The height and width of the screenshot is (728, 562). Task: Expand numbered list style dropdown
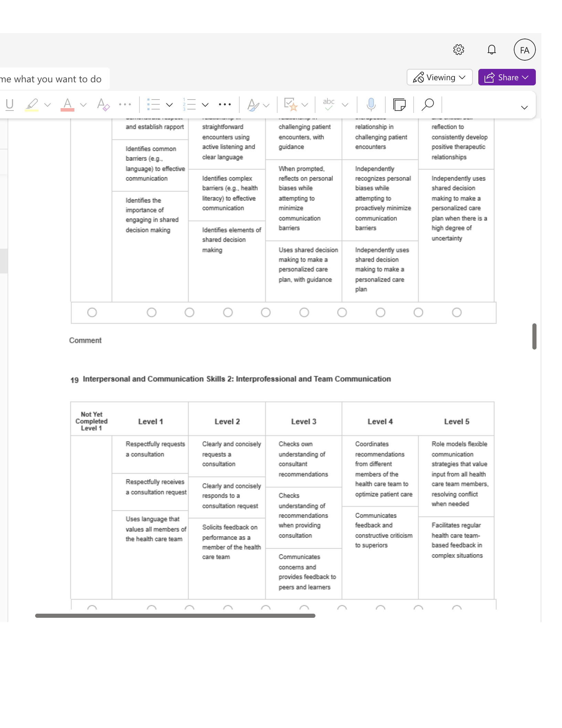click(x=205, y=105)
